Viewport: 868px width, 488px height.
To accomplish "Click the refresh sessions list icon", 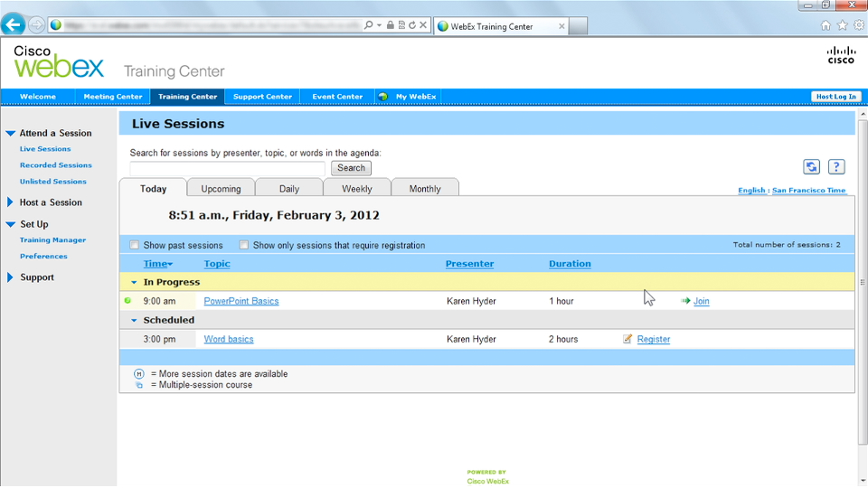I will [812, 166].
